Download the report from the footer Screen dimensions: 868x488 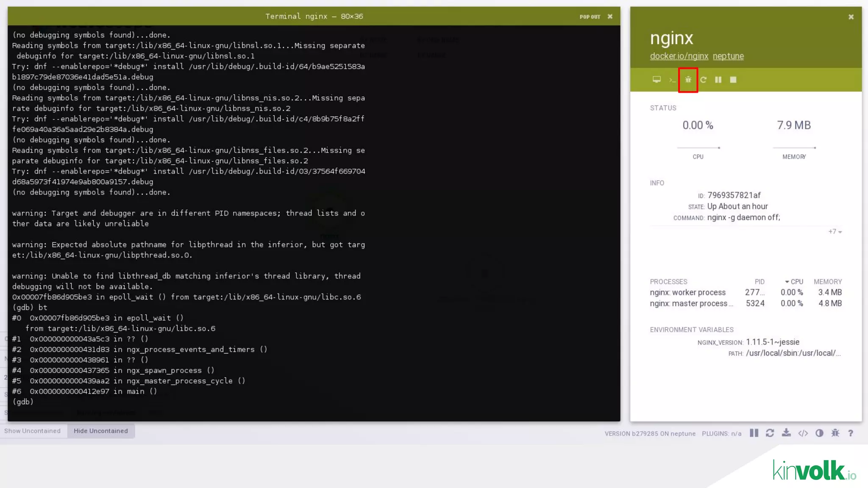click(786, 433)
